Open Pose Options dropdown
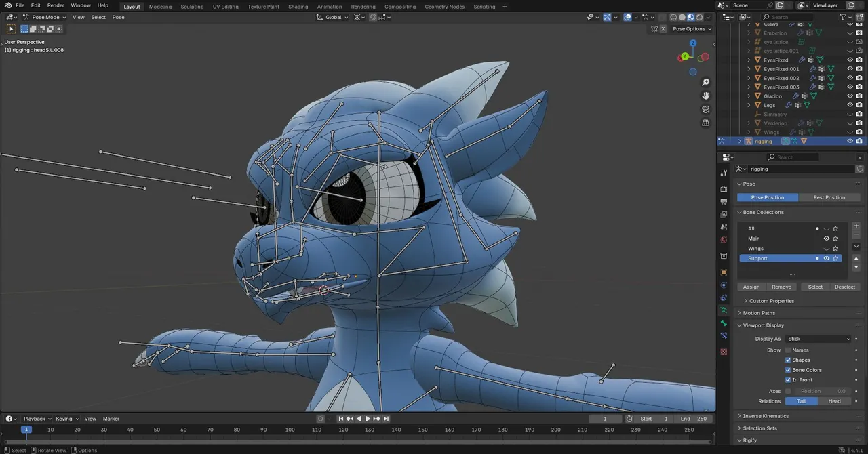The width and height of the screenshot is (868, 454). point(692,29)
